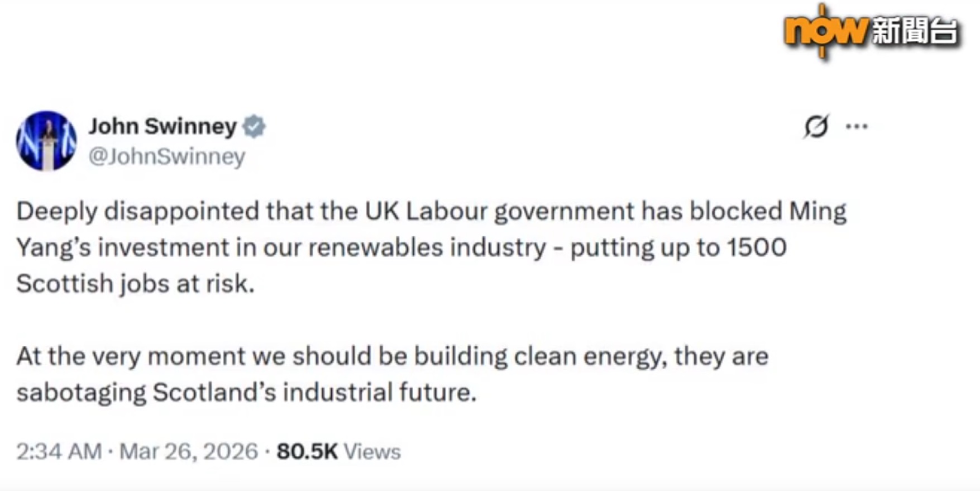Click the 80.5K view count
This screenshot has height=491, width=980.
[307, 451]
